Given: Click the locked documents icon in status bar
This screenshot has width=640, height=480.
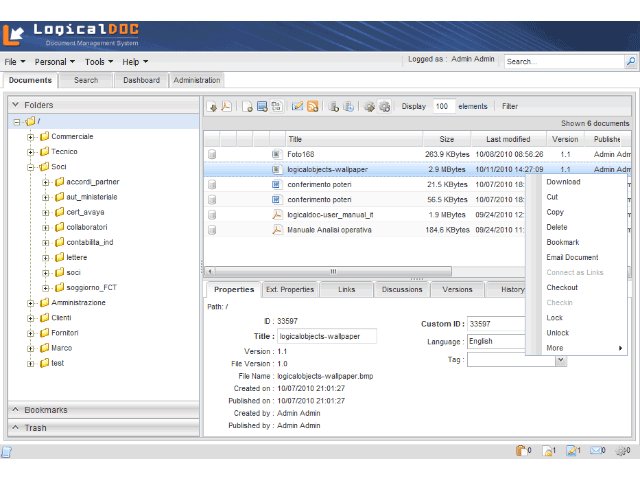Looking at the screenshot, I should click(547, 450).
